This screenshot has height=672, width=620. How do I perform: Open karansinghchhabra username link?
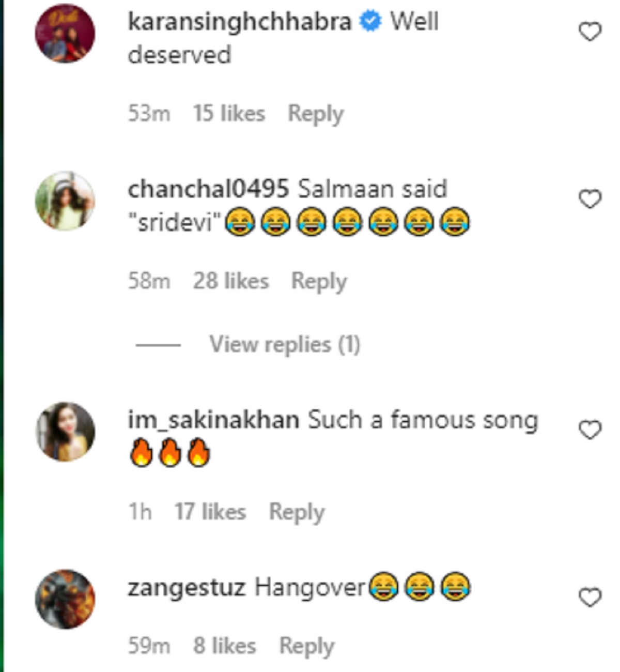[239, 22]
